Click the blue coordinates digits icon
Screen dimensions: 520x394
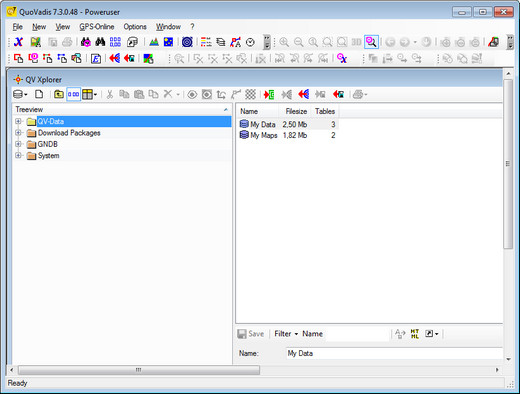coord(115,42)
